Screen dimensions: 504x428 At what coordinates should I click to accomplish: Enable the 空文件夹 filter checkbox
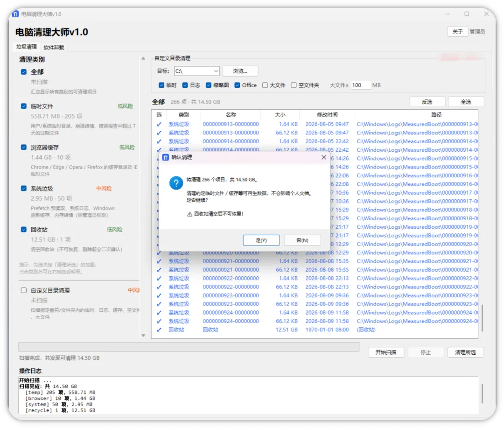click(x=294, y=85)
